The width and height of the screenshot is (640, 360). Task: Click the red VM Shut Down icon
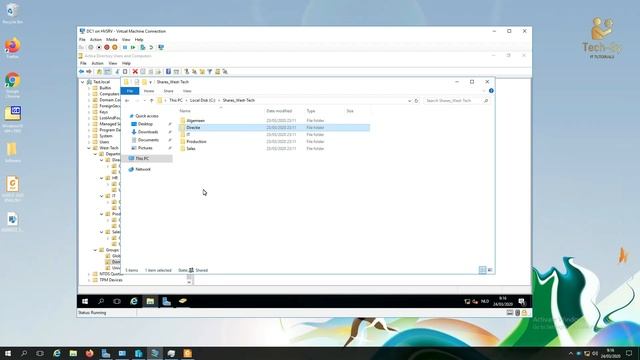pyautogui.click(x=107, y=47)
